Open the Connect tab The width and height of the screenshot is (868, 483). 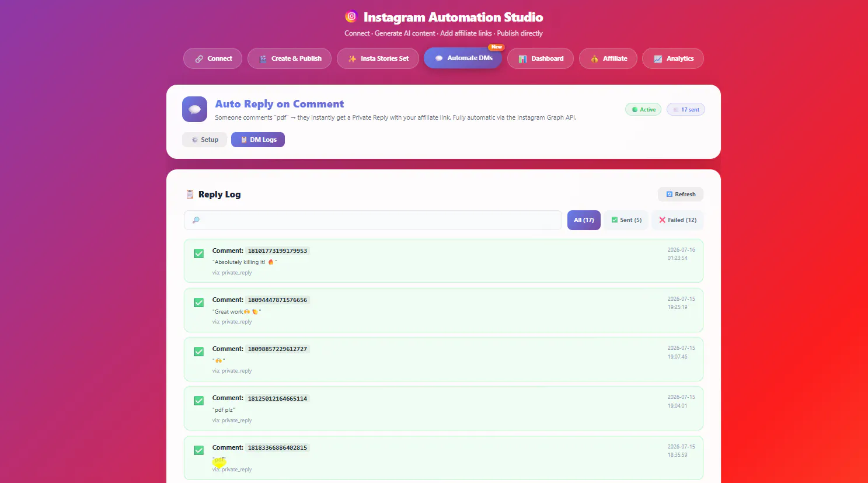212,58
